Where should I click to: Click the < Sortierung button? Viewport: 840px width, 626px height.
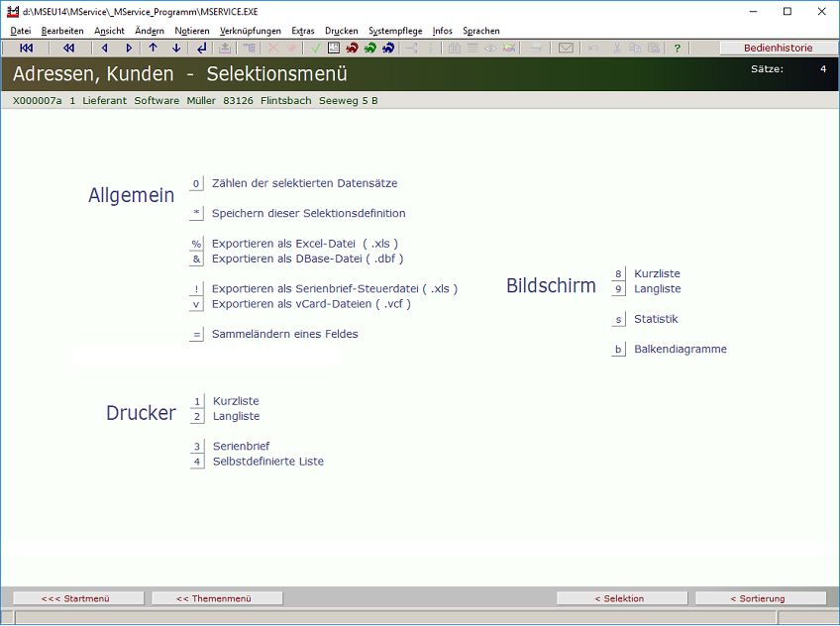(x=758, y=598)
